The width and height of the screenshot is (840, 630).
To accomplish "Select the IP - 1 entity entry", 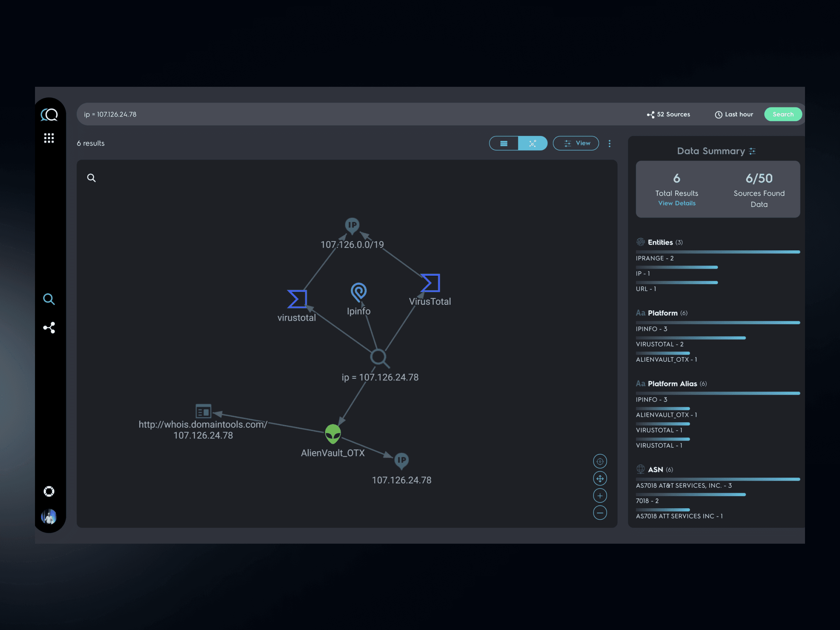I will [643, 273].
